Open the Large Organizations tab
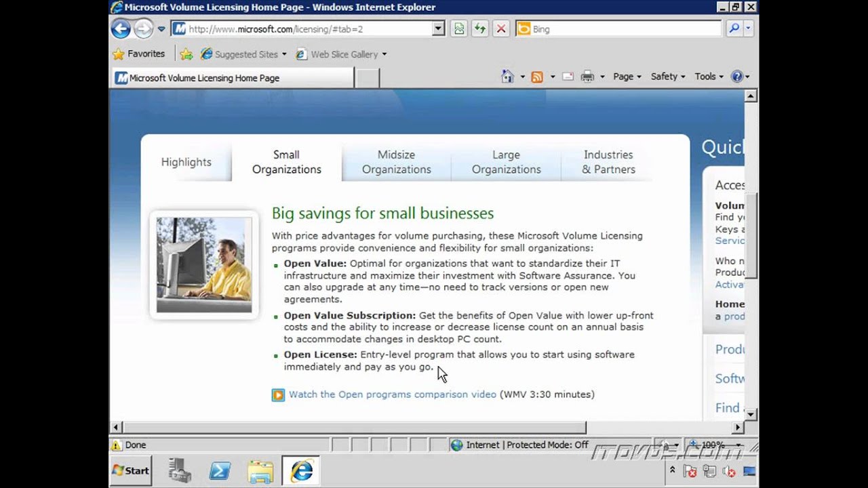 pyautogui.click(x=507, y=162)
